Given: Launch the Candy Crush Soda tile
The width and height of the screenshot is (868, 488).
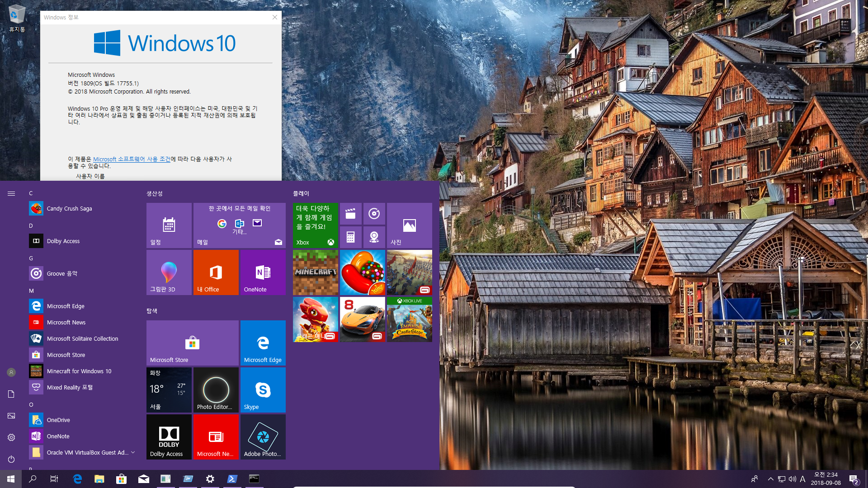Looking at the screenshot, I should click(363, 272).
